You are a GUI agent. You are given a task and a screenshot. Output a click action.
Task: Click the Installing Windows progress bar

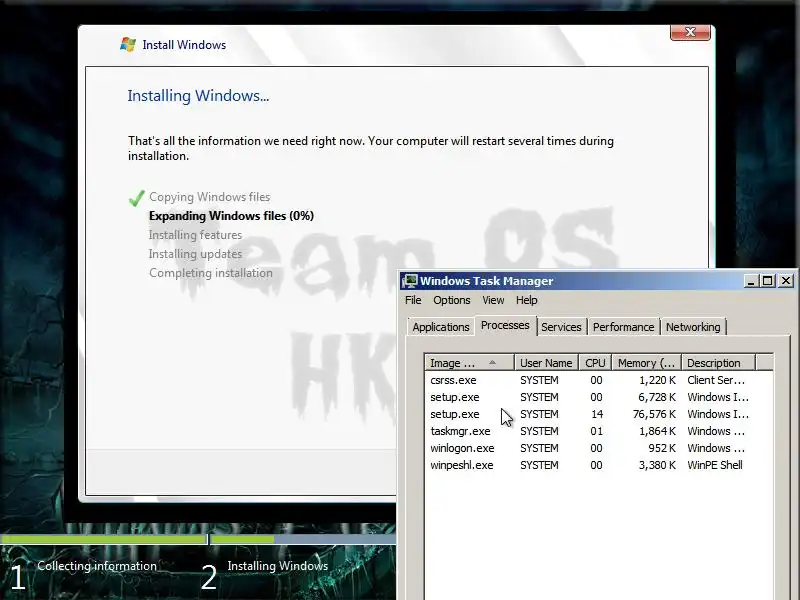point(303,539)
